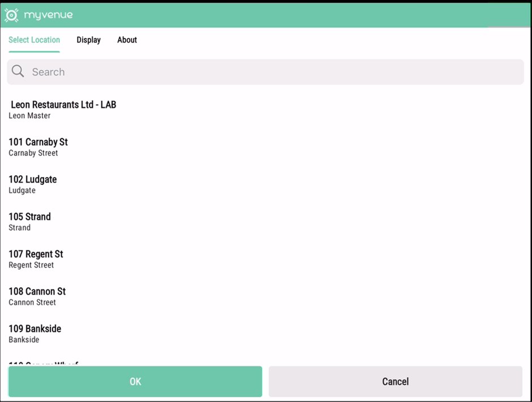Click the Cannon Street subtitle text
This screenshot has width=532, height=402.
[x=32, y=302]
